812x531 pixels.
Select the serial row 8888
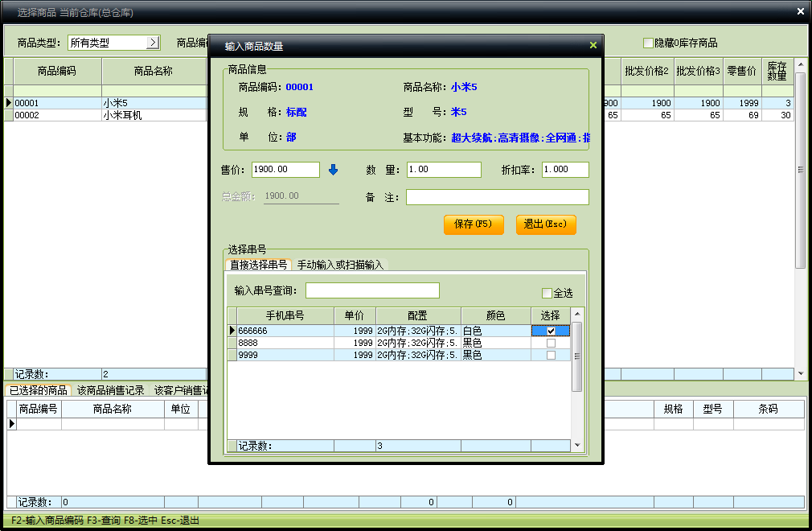pos(399,343)
